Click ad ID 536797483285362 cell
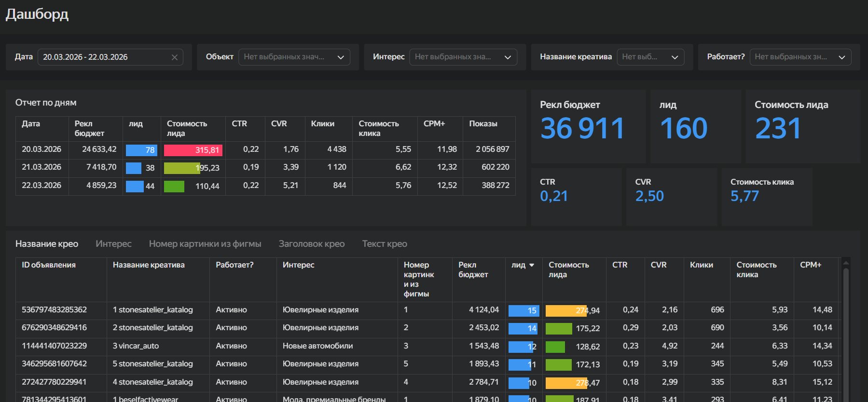This screenshot has width=868, height=402. point(54,310)
